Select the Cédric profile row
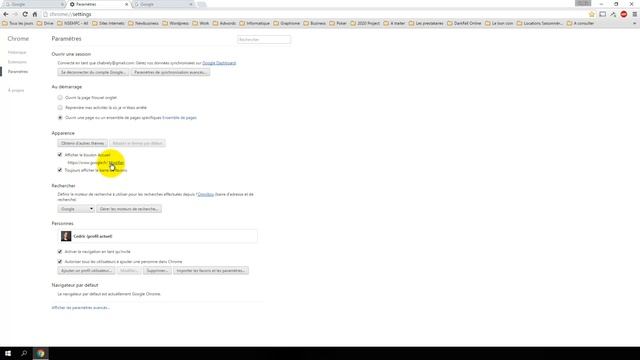This screenshot has width=640, height=360. pyautogui.click(x=158, y=236)
